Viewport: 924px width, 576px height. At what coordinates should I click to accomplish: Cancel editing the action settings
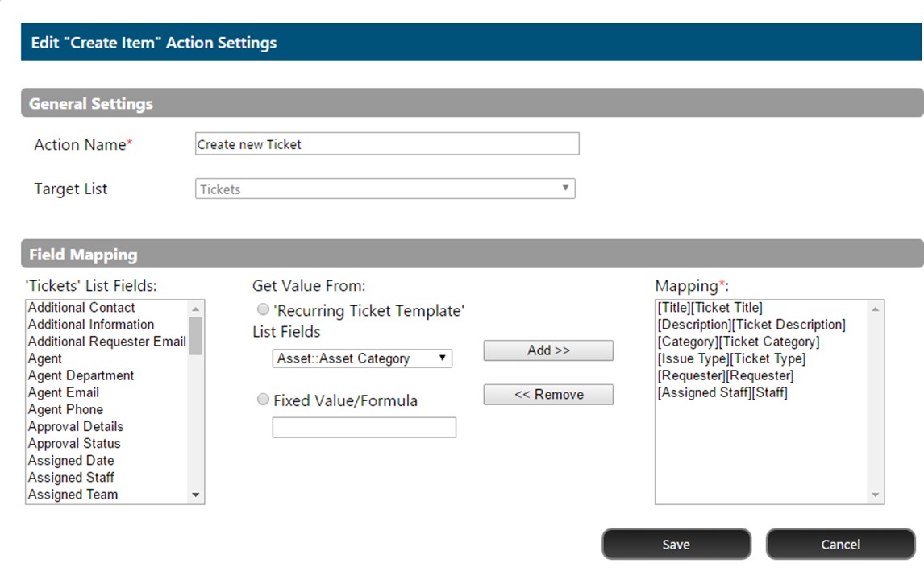click(840, 545)
